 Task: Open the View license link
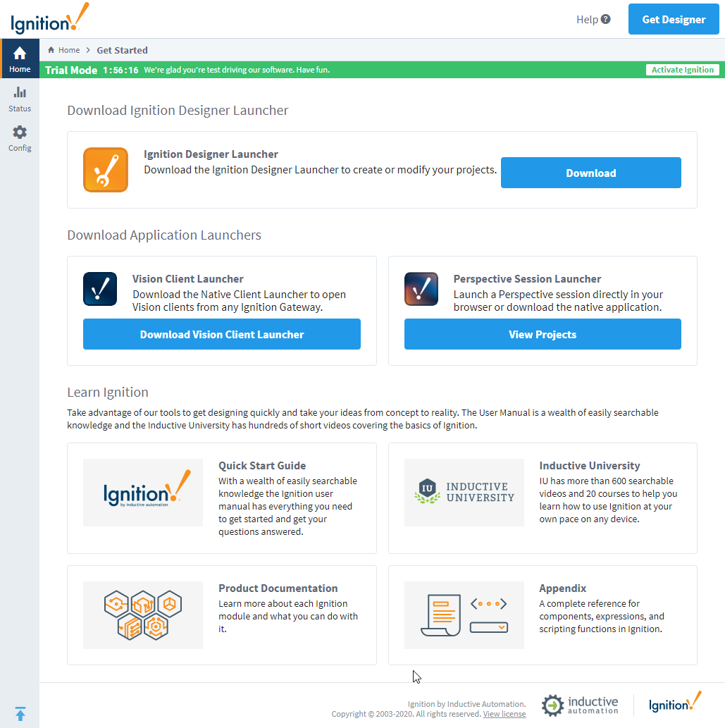[x=504, y=714]
